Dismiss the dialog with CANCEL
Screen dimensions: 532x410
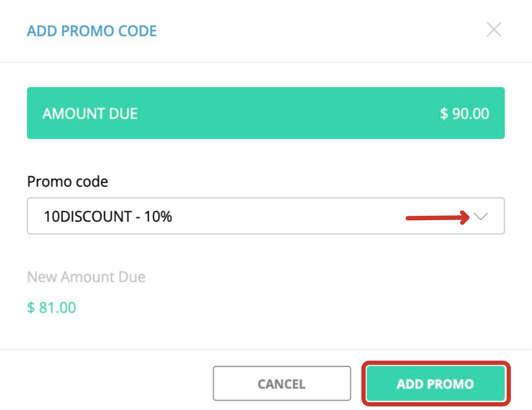[281, 384]
